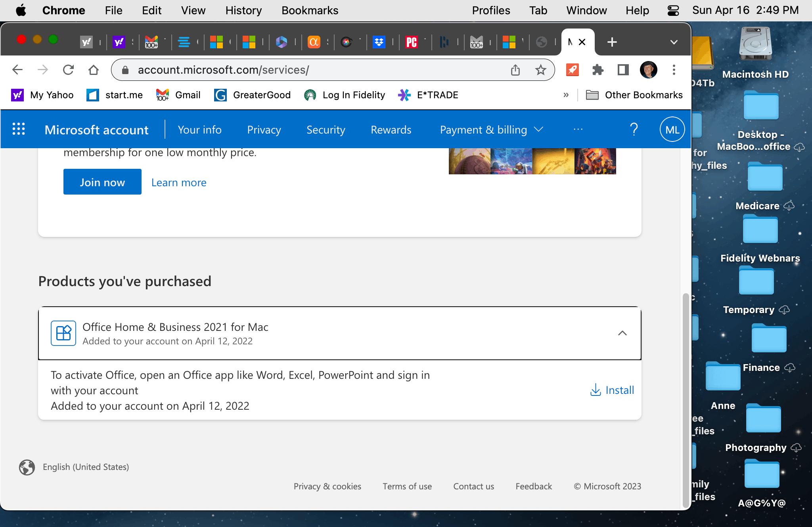Open GreaterGood bookmark

[253, 95]
